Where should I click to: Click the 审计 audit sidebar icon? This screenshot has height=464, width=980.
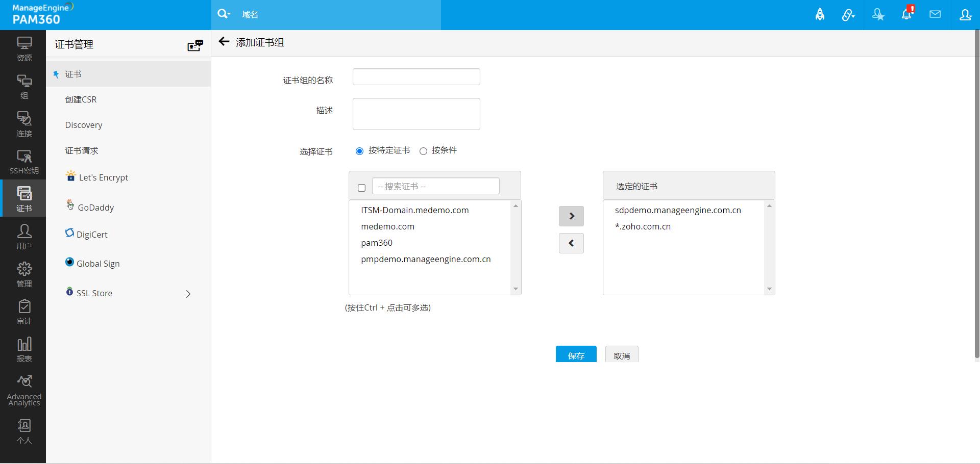[24, 312]
